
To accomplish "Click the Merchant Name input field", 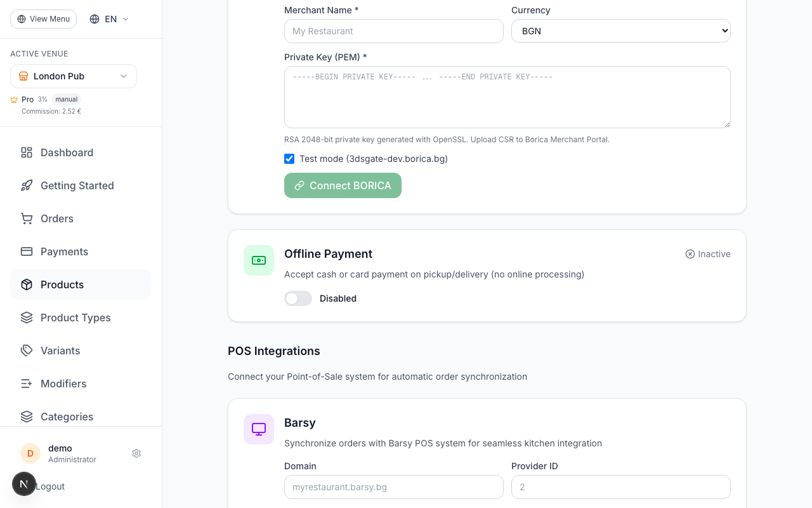I will (x=393, y=31).
